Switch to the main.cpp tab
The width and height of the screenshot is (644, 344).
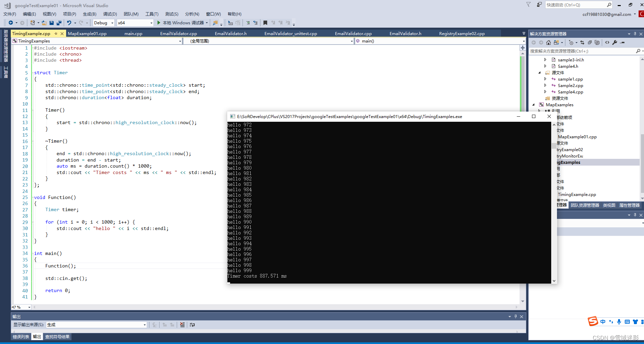pos(133,33)
